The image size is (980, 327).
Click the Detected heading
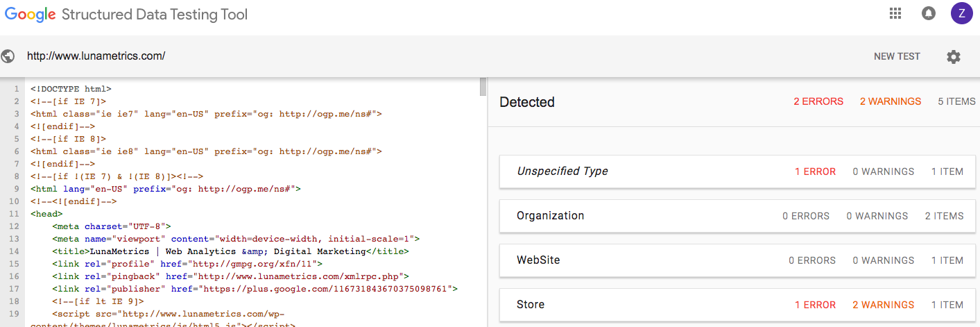(527, 102)
